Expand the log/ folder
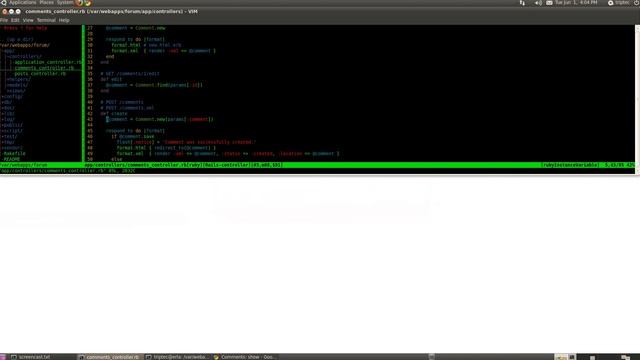 [x=8, y=120]
